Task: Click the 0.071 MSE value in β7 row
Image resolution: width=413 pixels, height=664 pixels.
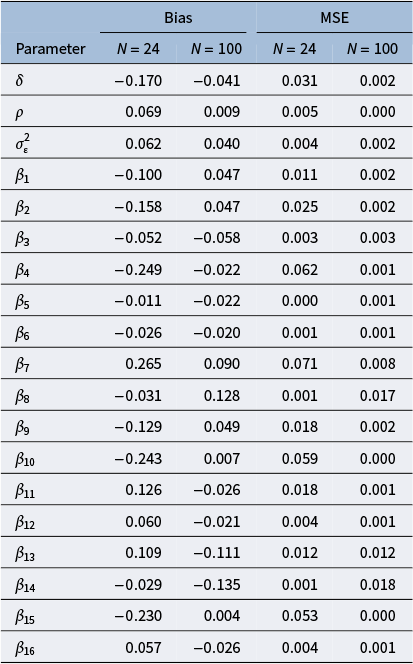Action: click(x=300, y=363)
